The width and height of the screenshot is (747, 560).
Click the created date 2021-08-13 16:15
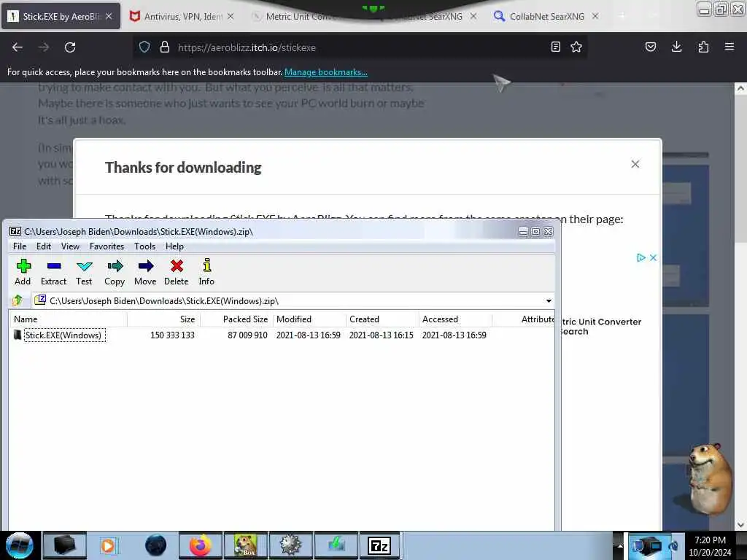(381, 335)
